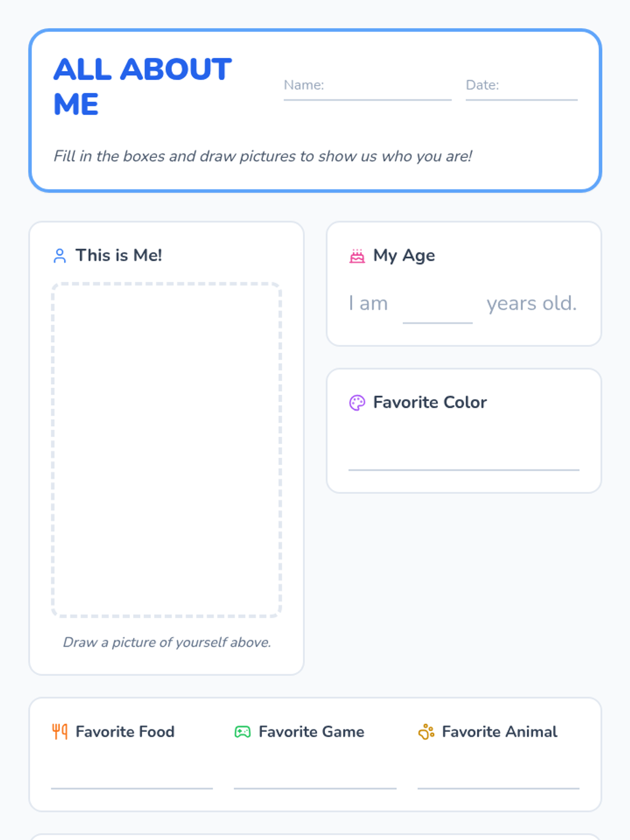This screenshot has height=840, width=630.
Task: Click the ALL ABOUT ME title
Action: (142, 87)
